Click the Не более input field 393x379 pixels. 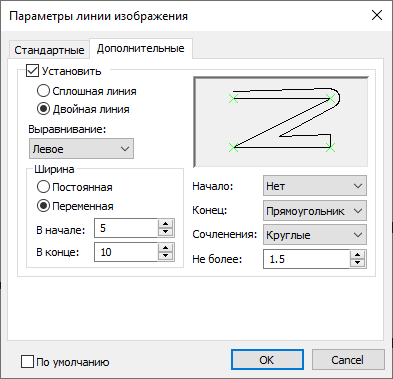306,259
